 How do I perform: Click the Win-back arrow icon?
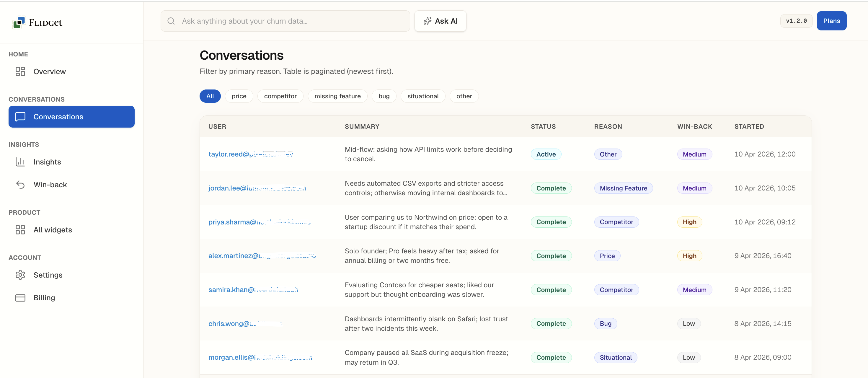[20, 185]
